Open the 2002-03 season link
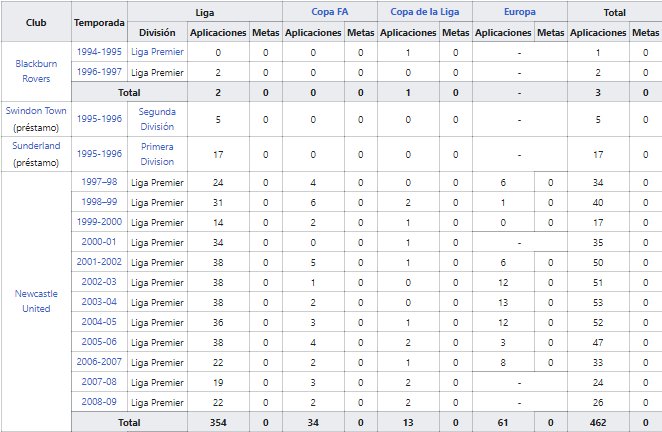 [x=99, y=282]
